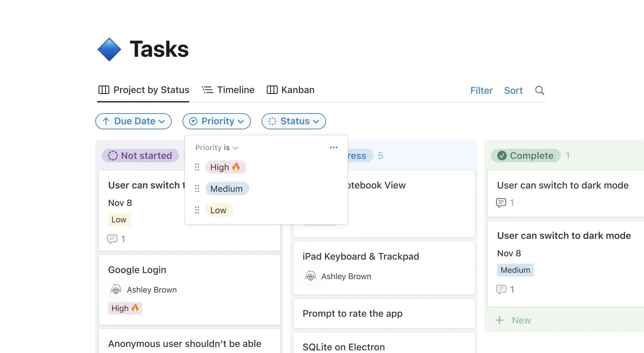Click the search magnifier icon

(x=539, y=90)
